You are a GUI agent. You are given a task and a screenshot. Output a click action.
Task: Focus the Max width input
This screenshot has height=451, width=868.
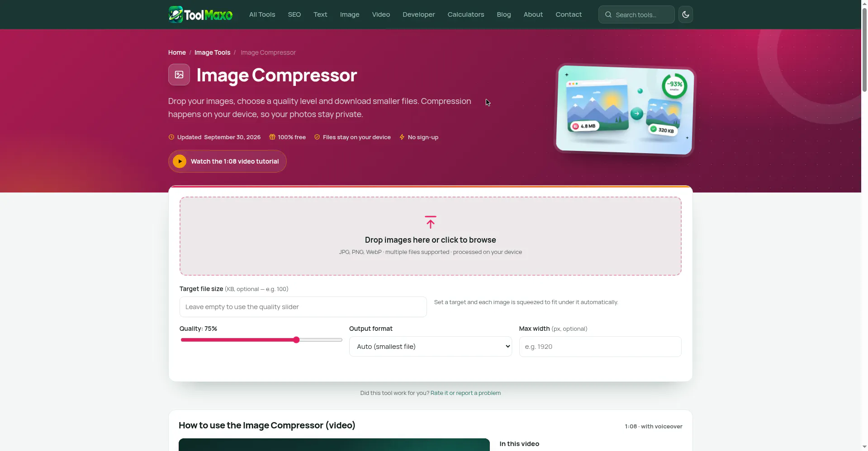(600, 347)
